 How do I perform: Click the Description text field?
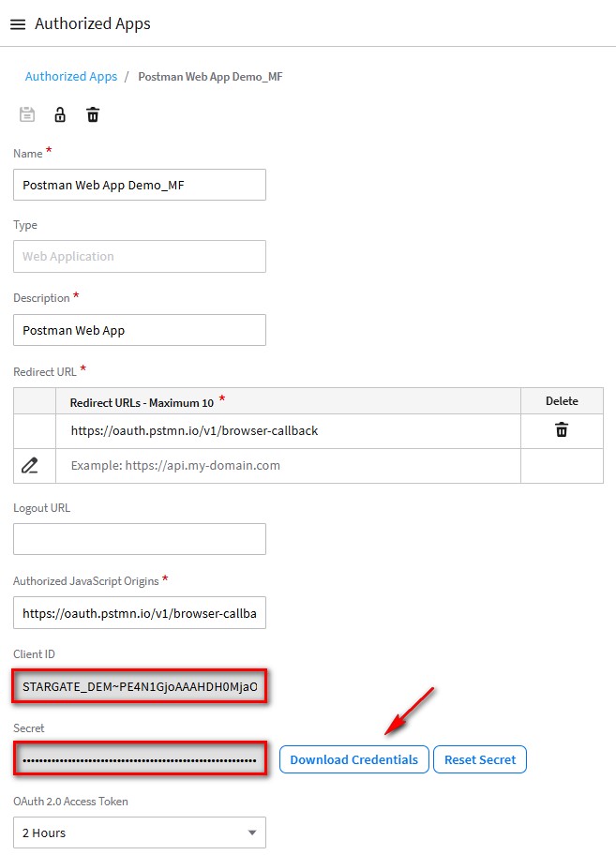[140, 330]
